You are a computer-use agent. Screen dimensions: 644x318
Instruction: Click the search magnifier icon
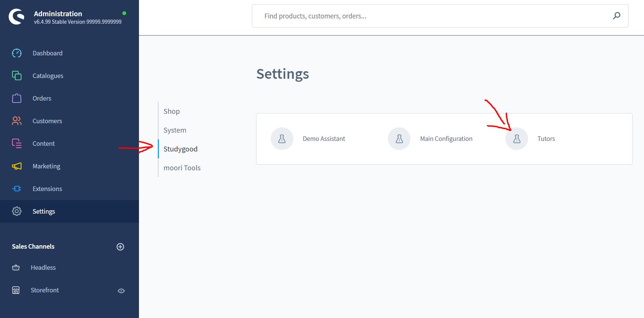pos(617,16)
